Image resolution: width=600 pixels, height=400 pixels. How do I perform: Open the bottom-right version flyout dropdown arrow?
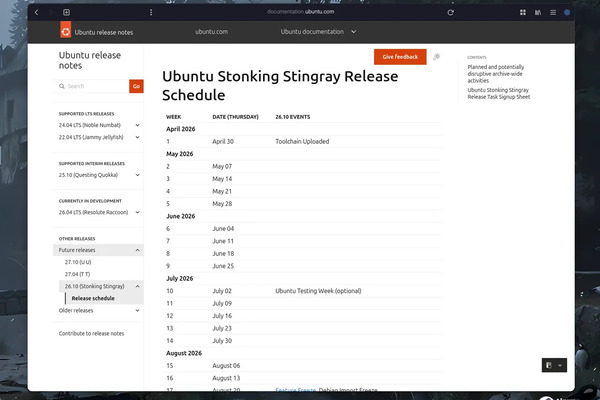560,365
